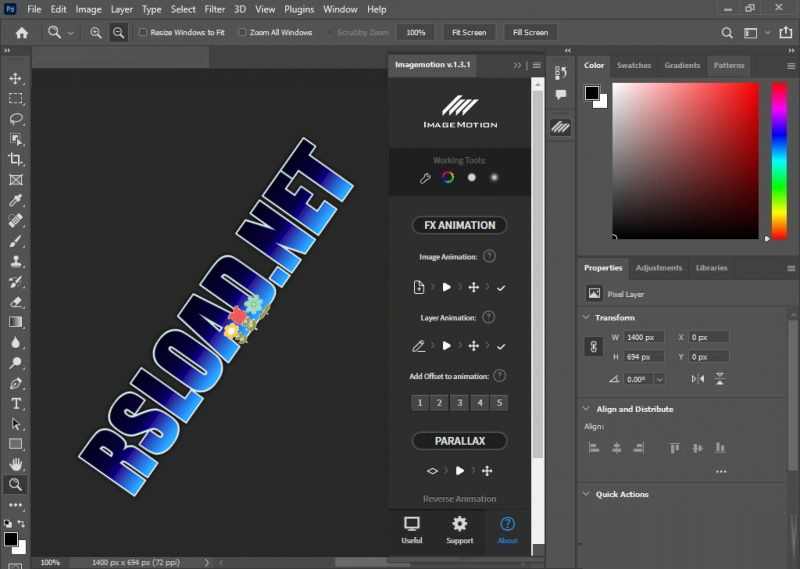Flip horizontally in Transform section
The width and height of the screenshot is (800, 569).
pos(697,379)
